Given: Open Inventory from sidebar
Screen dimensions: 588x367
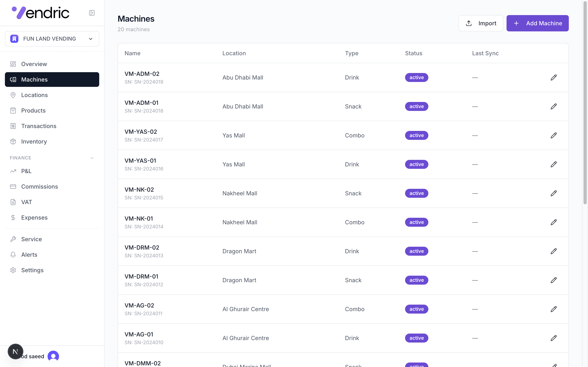Looking at the screenshot, I should 34,141.
